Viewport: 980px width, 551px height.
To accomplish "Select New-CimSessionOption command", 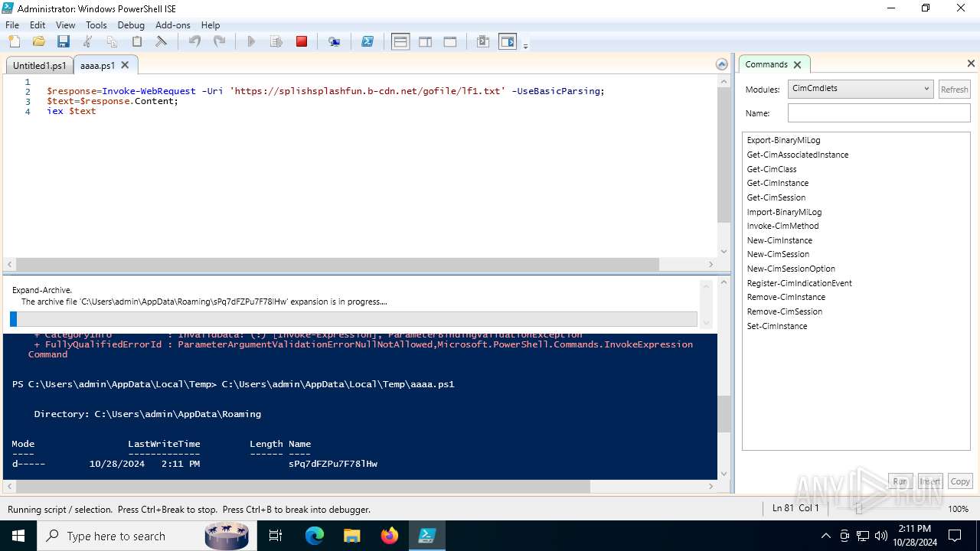I will [x=791, y=269].
